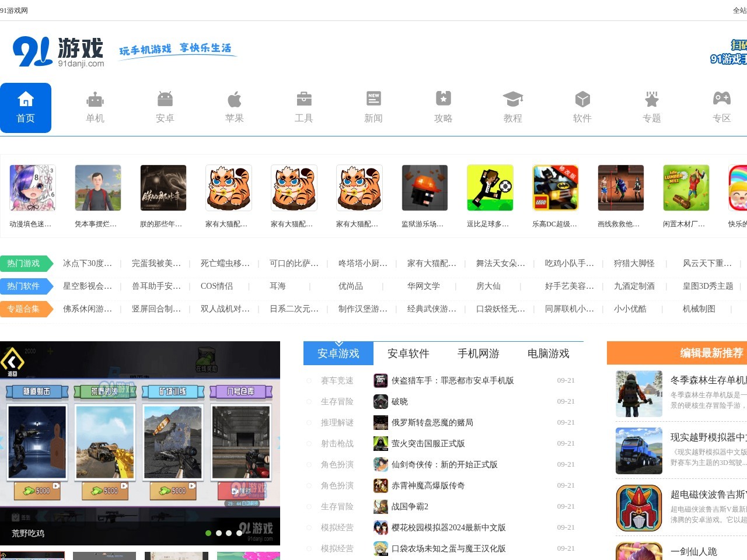Click the icon beside 樱花校园模拟器2024
747x560 pixels.
[x=381, y=527]
